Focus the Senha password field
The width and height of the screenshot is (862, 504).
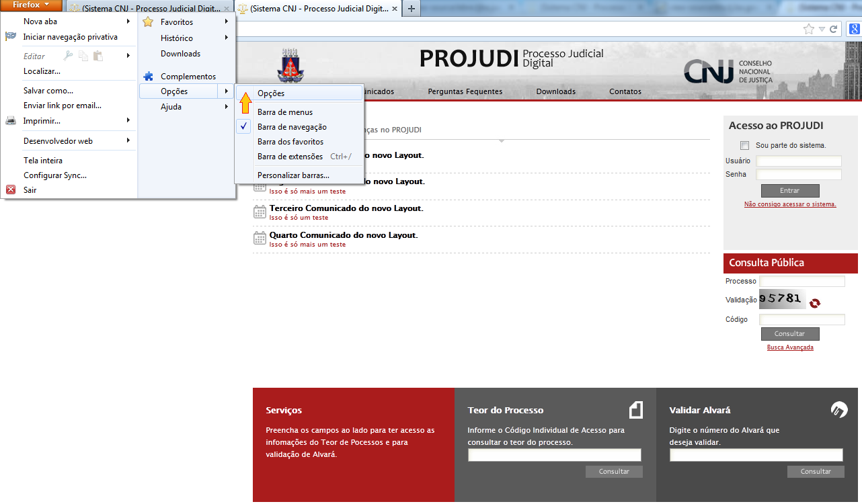click(x=799, y=175)
